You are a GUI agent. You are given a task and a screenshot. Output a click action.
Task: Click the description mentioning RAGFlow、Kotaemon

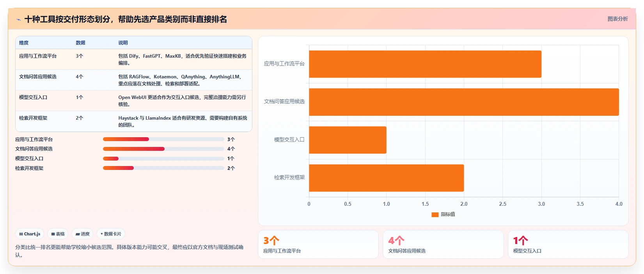click(x=180, y=80)
